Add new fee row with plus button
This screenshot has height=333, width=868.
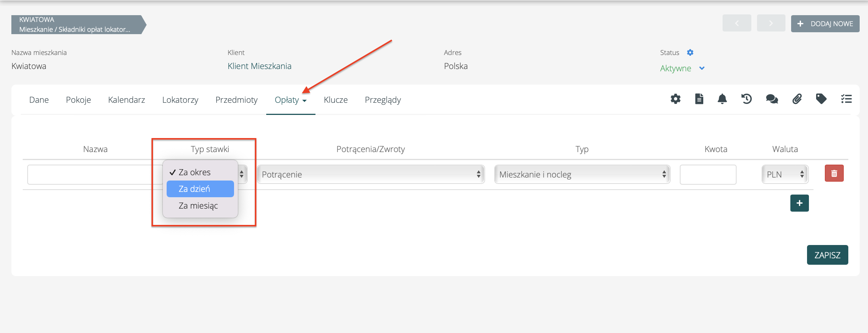pyautogui.click(x=799, y=203)
